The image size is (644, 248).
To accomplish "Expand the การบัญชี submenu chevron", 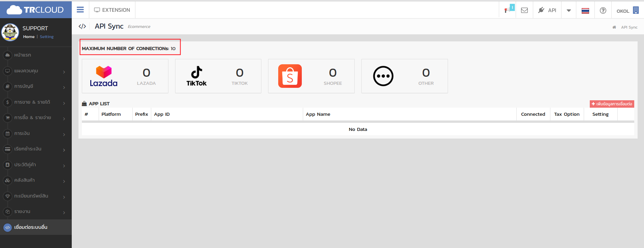I will point(64,87).
